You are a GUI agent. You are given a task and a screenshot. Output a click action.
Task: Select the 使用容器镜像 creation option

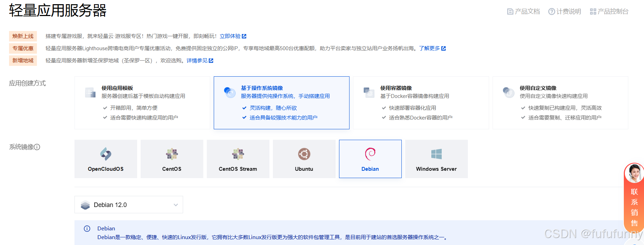click(421, 103)
